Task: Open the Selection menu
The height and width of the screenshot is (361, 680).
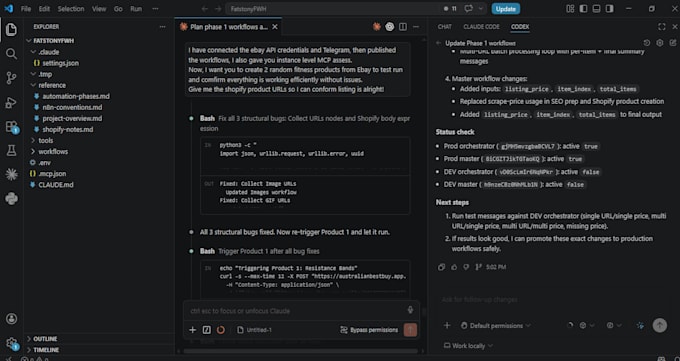Action: (71, 9)
